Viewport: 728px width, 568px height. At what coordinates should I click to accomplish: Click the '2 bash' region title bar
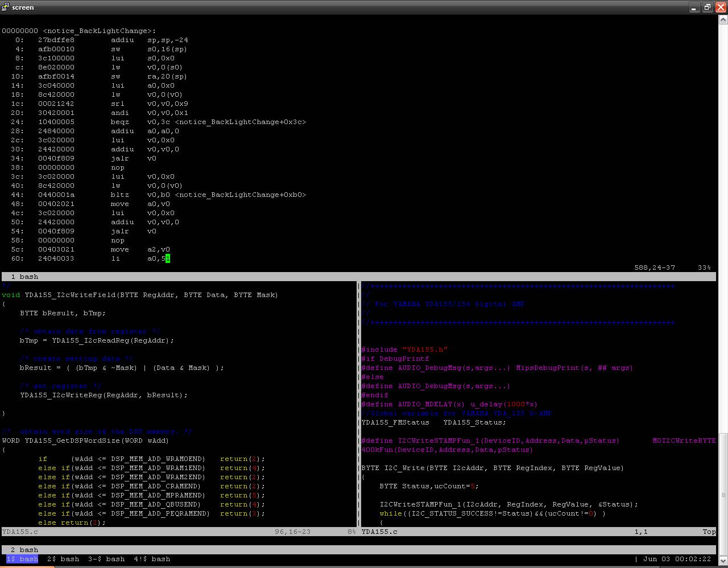click(24, 549)
